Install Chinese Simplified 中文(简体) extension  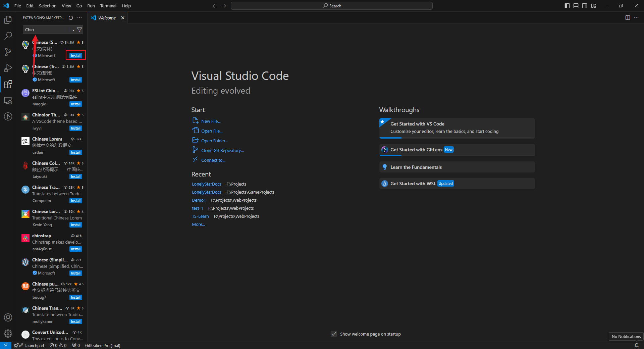(76, 56)
